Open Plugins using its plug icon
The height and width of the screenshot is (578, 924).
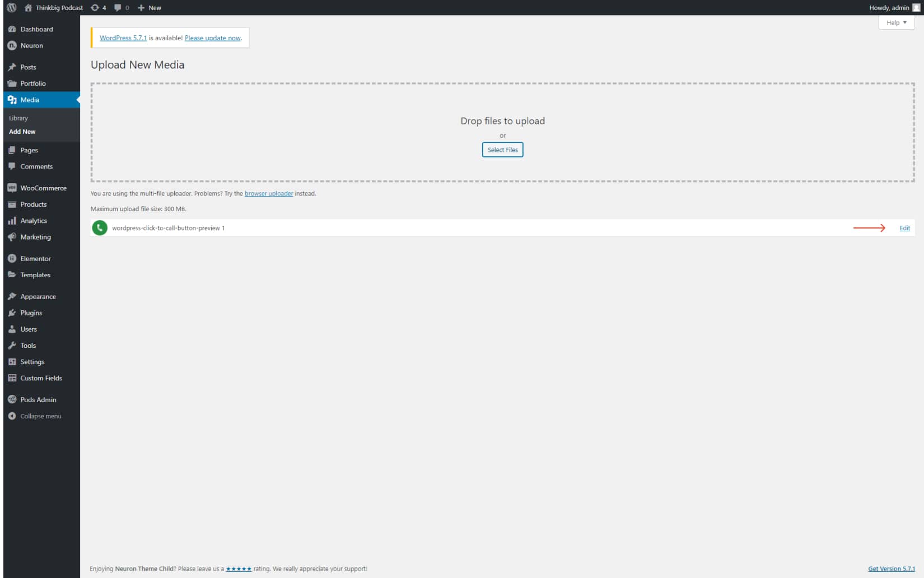12,313
